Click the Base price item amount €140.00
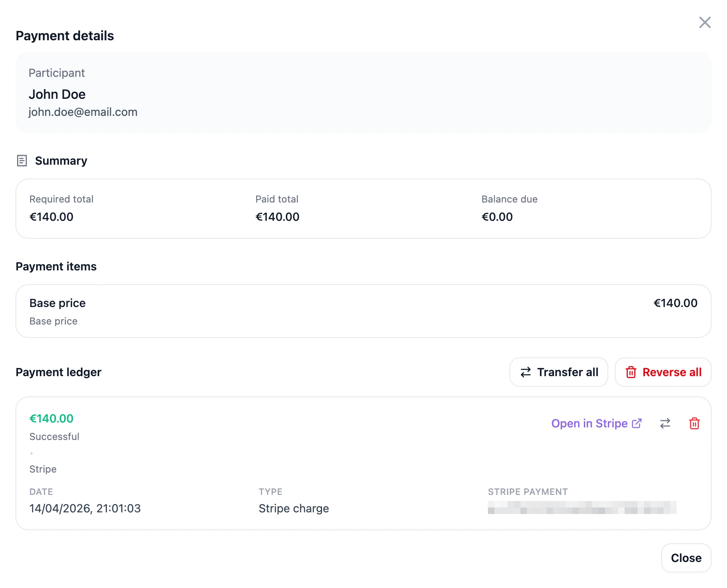727x588 pixels. click(675, 303)
